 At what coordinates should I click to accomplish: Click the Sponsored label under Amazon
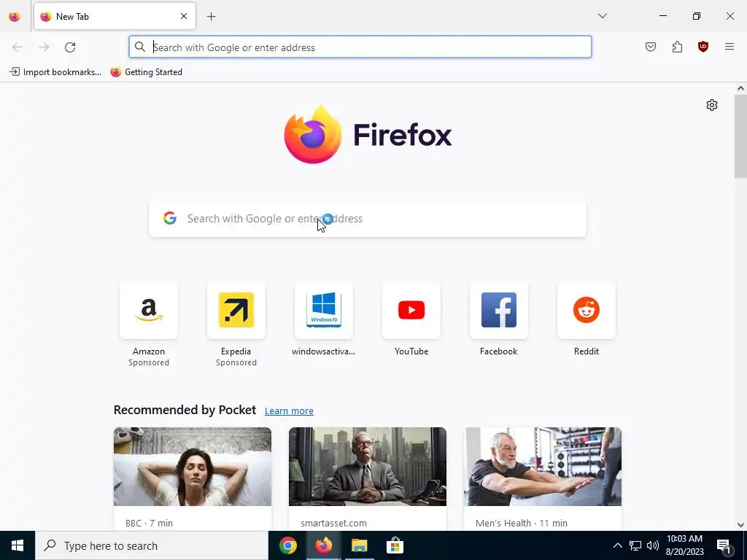click(x=149, y=362)
